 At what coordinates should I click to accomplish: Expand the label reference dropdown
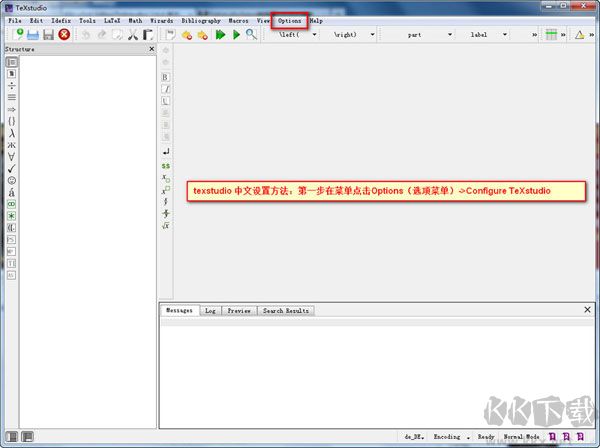pos(505,34)
